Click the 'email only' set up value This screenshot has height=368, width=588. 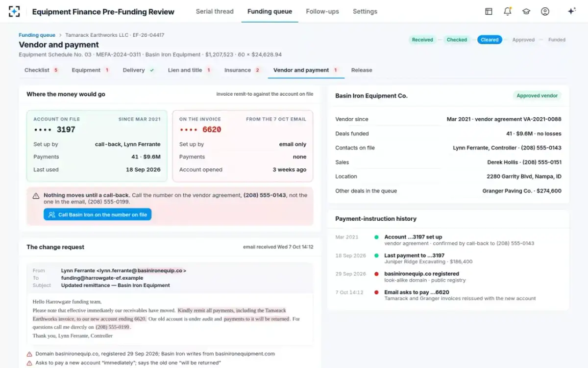[x=293, y=144]
